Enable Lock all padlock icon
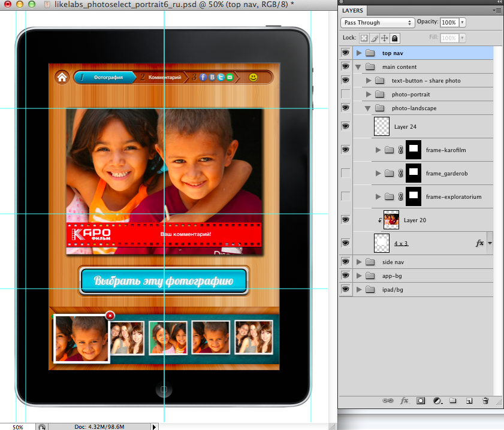Screen dimensions: 504x430 click(394, 38)
